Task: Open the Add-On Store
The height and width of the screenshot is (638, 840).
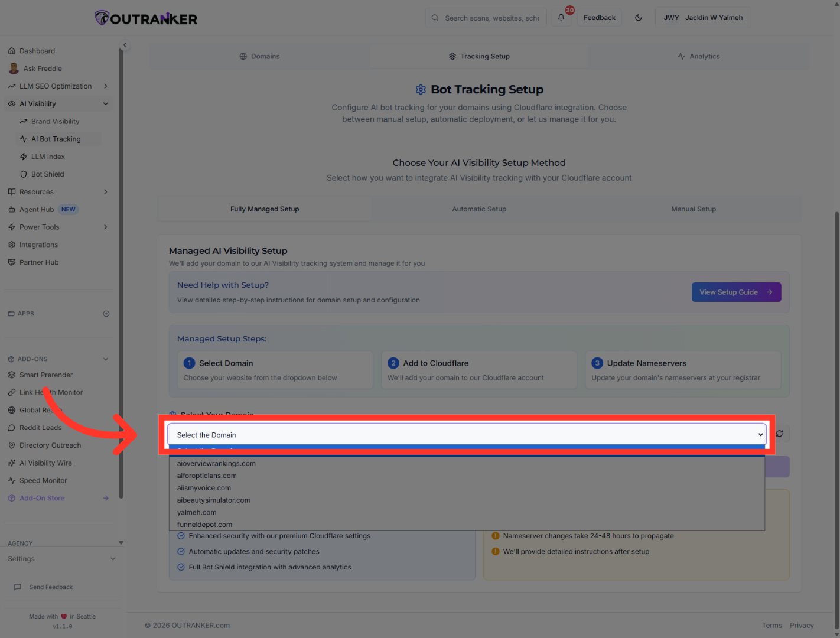Action: click(x=41, y=497)
